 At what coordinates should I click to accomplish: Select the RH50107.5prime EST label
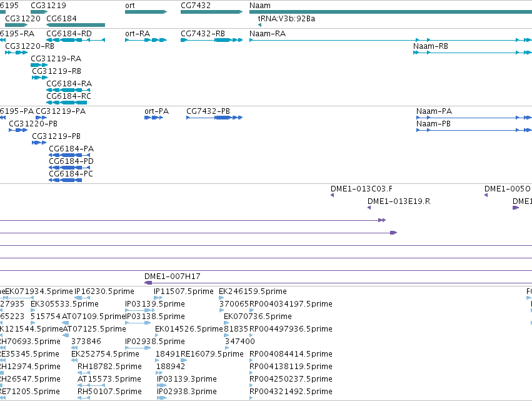point(109,392)
